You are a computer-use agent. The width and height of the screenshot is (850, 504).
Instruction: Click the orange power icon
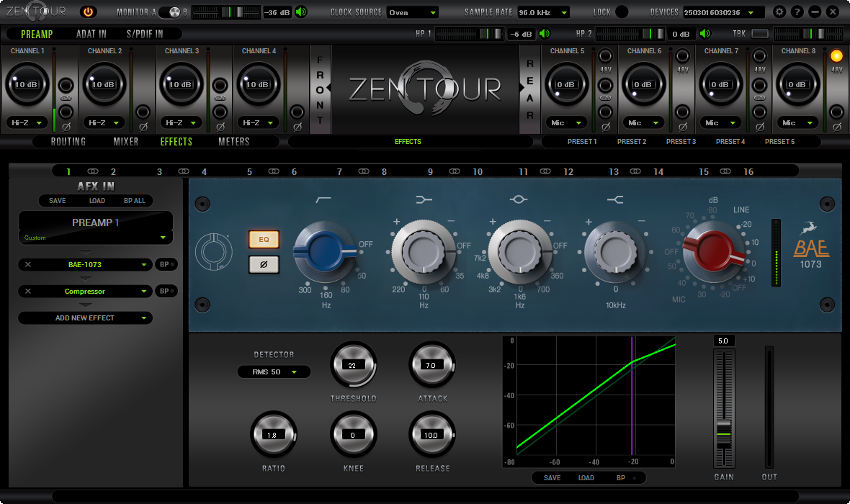coord(88,12)
